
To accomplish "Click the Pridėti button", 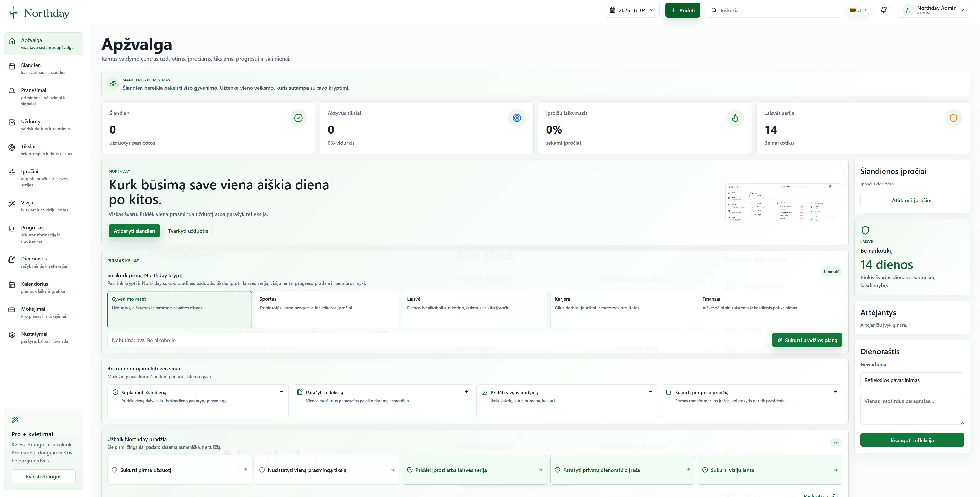I will (683, 10).
